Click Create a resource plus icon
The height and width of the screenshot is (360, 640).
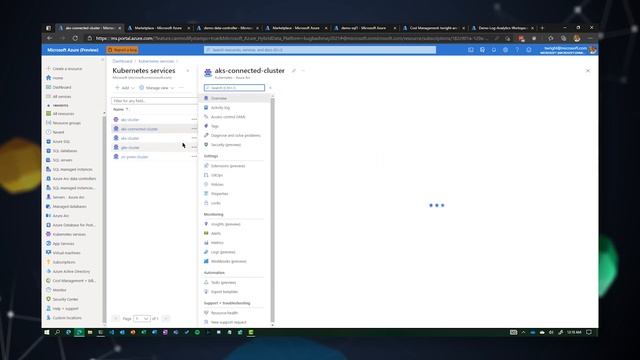(49, 69)
